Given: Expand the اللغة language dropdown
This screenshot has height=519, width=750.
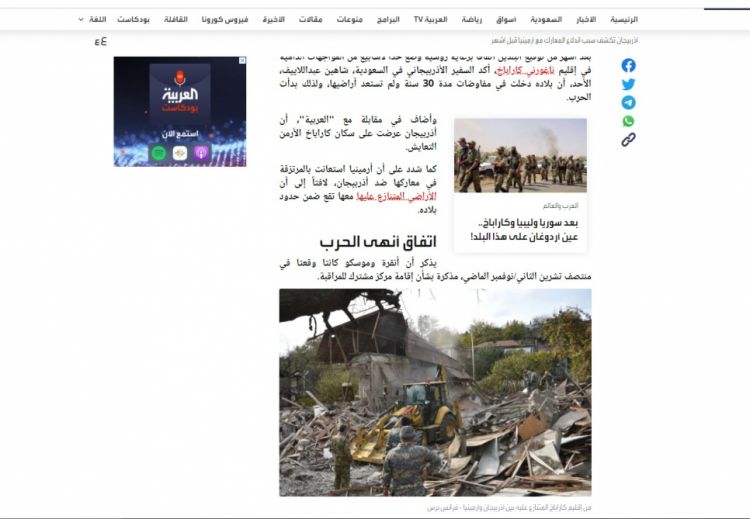Looking at the screenshot, I should pos(94,19).
